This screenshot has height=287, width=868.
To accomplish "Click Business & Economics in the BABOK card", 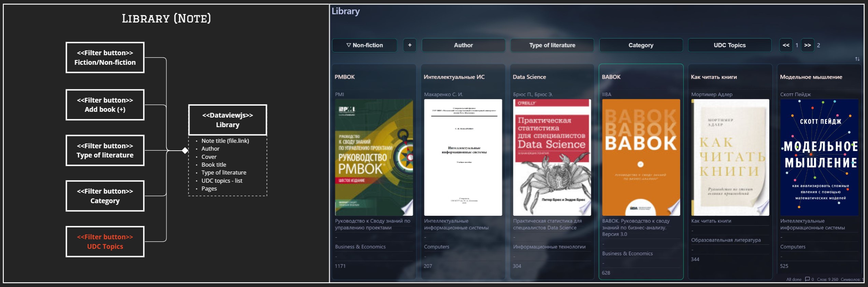I will (x=627, y=254).
